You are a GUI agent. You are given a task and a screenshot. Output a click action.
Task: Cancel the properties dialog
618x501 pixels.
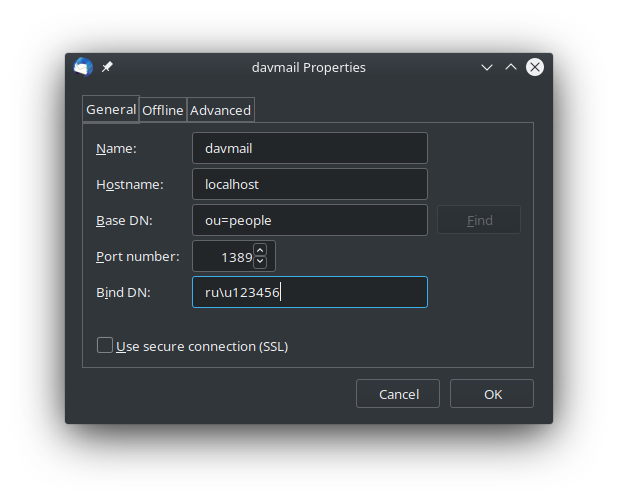(x=398, y=394)
